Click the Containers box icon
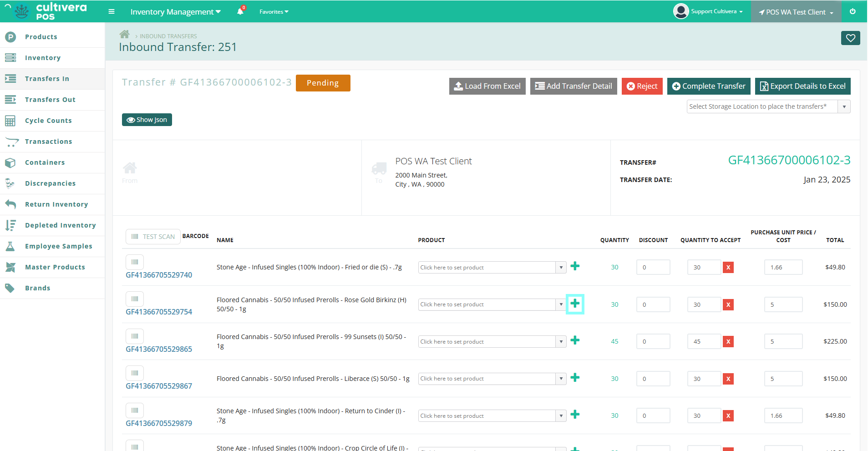Viewport: 868px width, 451px height. pos(10,162)
